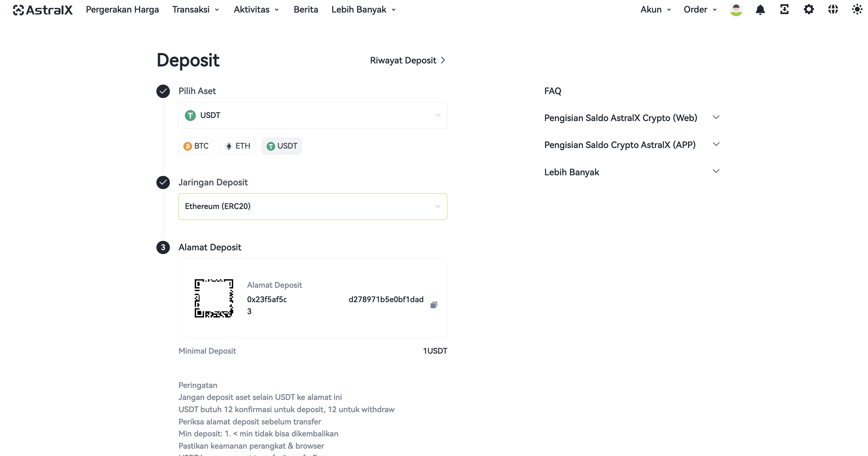Image resolution: width=868 pixels, height=456 pixels.
Task: Select the USDT quick asset chip
Action: tap(282, 146)
